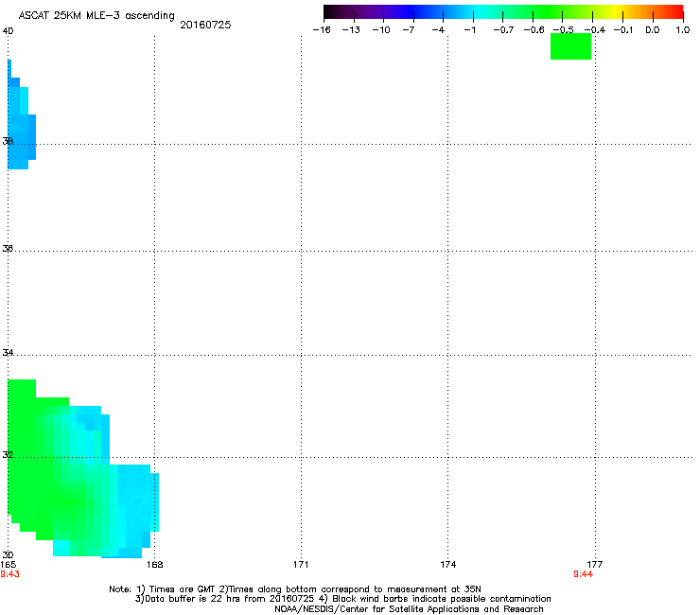Click the title 'ASCAT 25KM MLE-3 ascending'

click(96, 16)
